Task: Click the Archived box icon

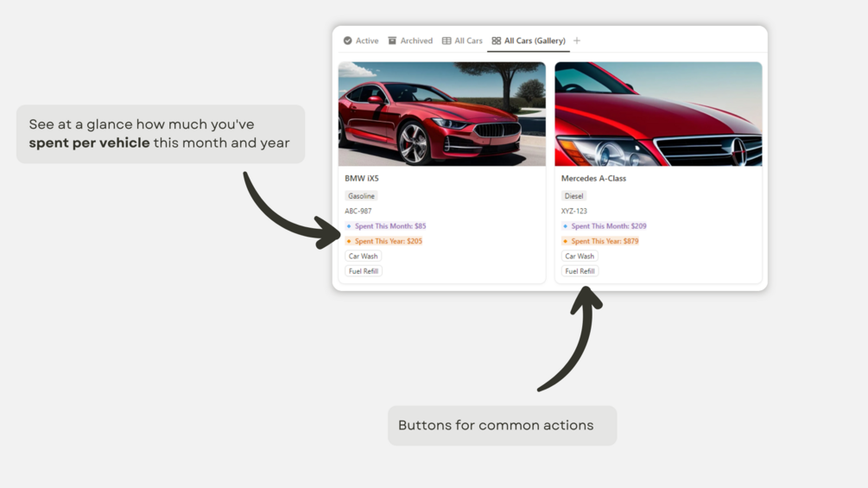Action: point(392,41)
